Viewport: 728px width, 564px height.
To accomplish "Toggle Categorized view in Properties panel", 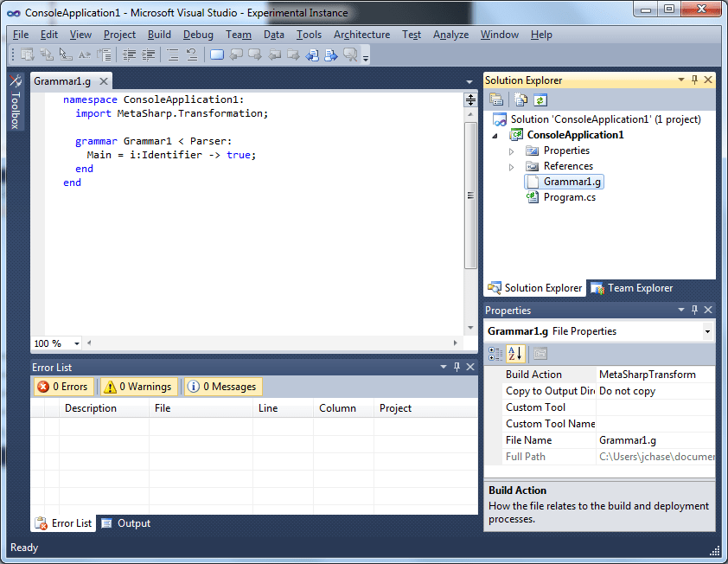I will tap(496, 354).
